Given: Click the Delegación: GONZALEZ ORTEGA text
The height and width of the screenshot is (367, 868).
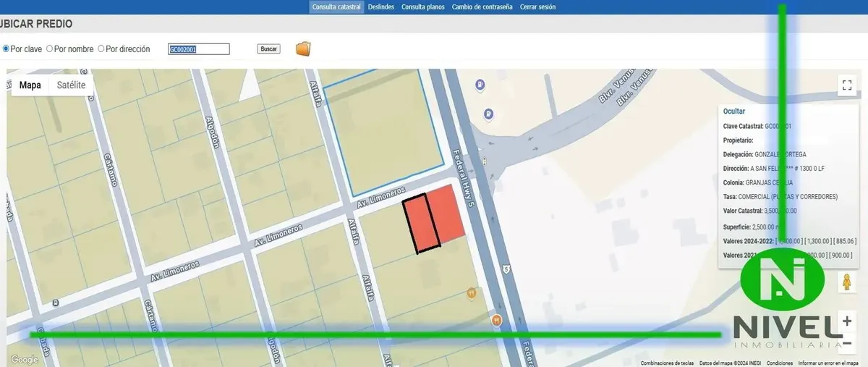Looking at the screenshot, I should 765,155.
